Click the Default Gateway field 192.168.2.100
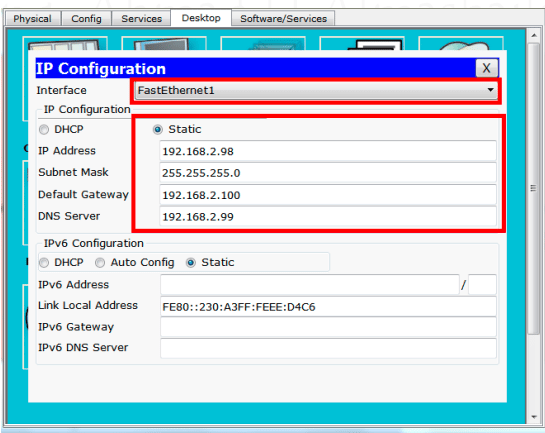The width and height of the screenshot is (545, 433). (328, 195)
